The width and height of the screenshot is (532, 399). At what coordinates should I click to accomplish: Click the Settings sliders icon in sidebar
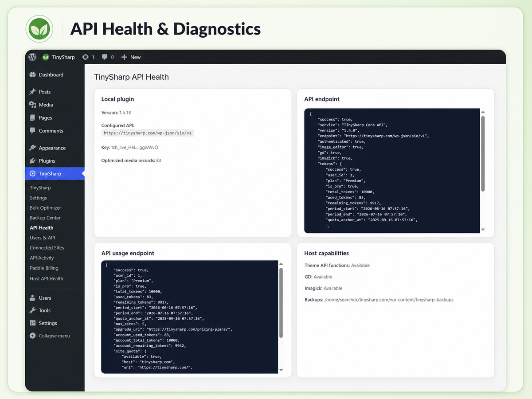32,323
